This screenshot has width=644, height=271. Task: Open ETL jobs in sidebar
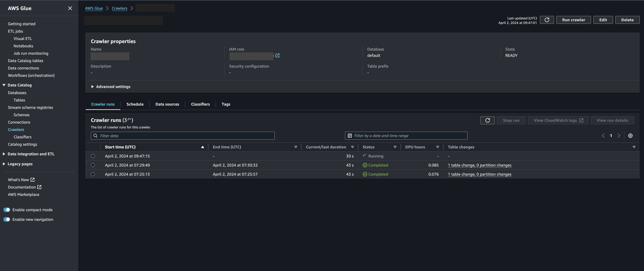pos(15,31)
